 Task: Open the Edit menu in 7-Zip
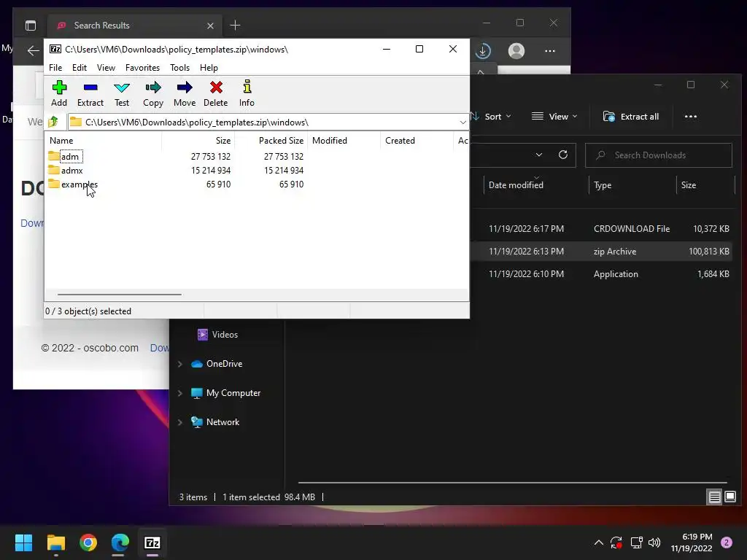[79, 68]
